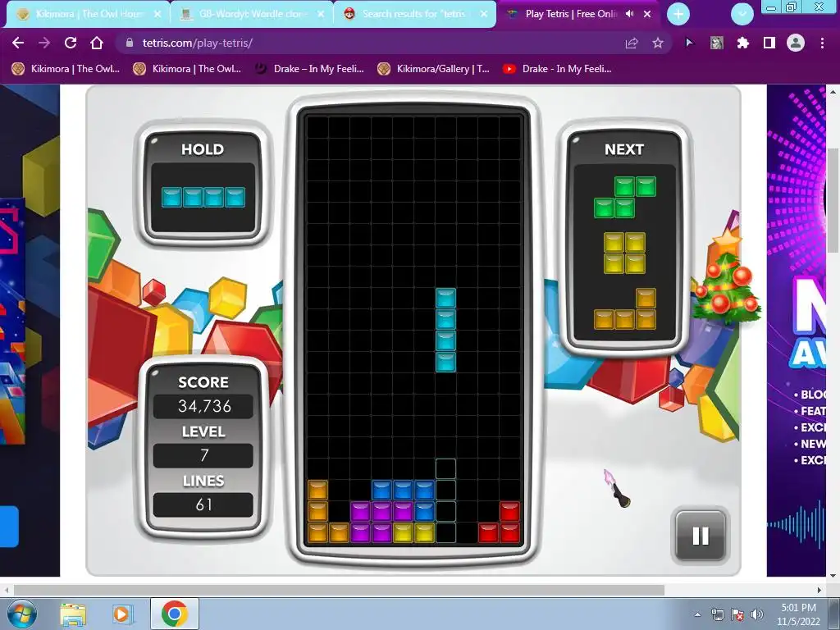Open Windows Media Player from taskbar
This screenshot has width=840, height=630.
pos(121,614)
